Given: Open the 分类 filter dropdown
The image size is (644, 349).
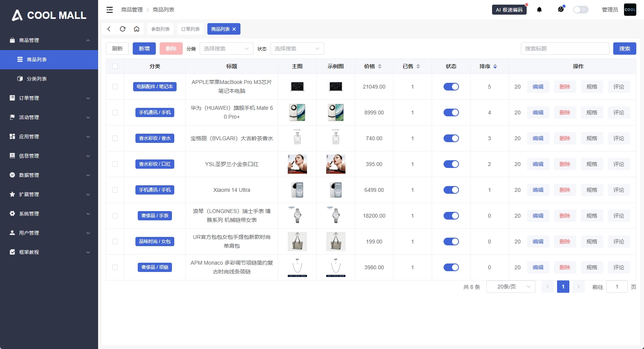Looking at the screenshot, I should [227, 49].
